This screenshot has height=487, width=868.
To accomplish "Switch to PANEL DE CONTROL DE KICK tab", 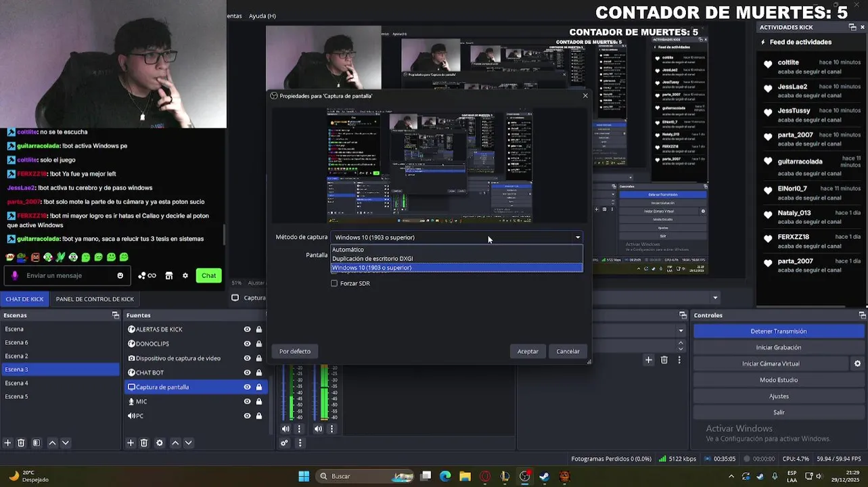I will 95,299.
